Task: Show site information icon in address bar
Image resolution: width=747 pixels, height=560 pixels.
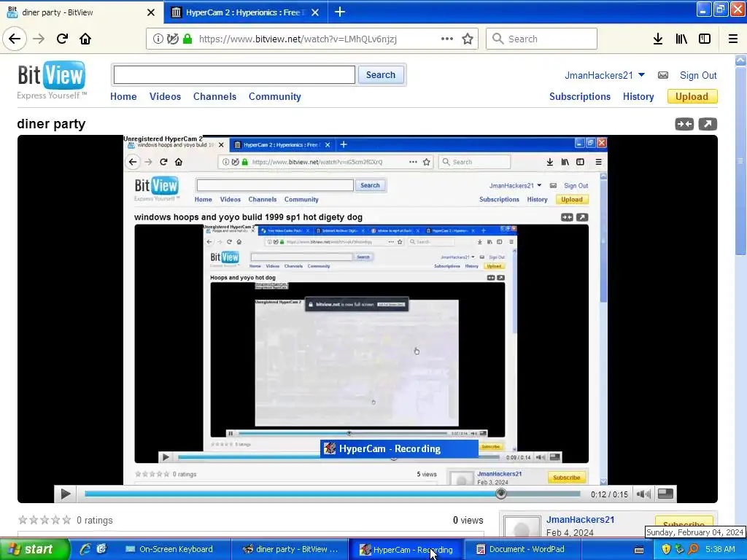Action: (158, 39)
